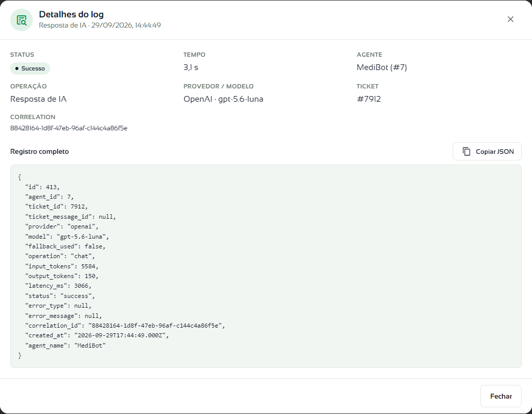Click the JSON line "agent_id": 7
This screenshot has height=414, width=532.
pos(49,197)
